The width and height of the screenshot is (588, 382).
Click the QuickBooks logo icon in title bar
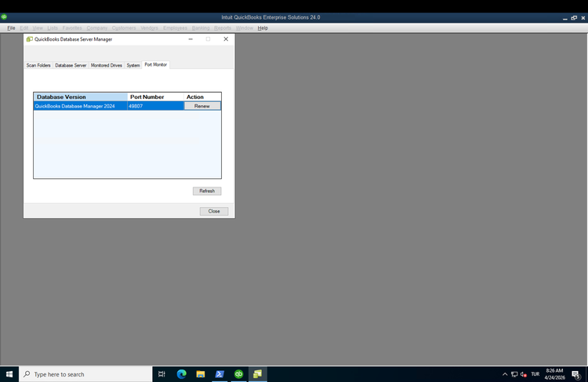(x=4, y=16)
